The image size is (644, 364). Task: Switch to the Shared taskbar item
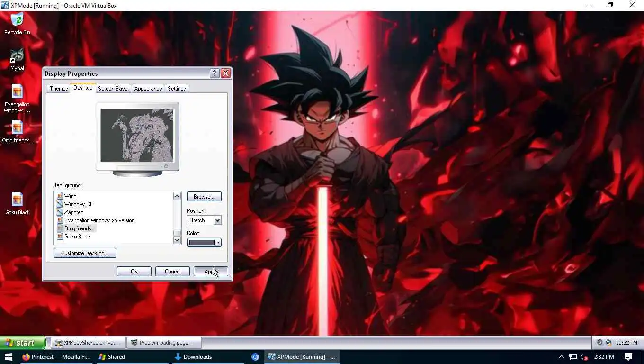coord(133,357)
